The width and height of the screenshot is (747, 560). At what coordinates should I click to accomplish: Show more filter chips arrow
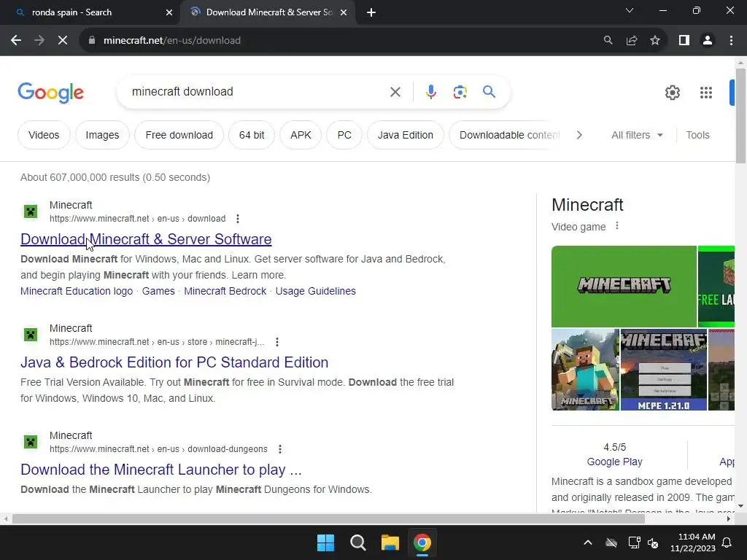coord(578,135)
